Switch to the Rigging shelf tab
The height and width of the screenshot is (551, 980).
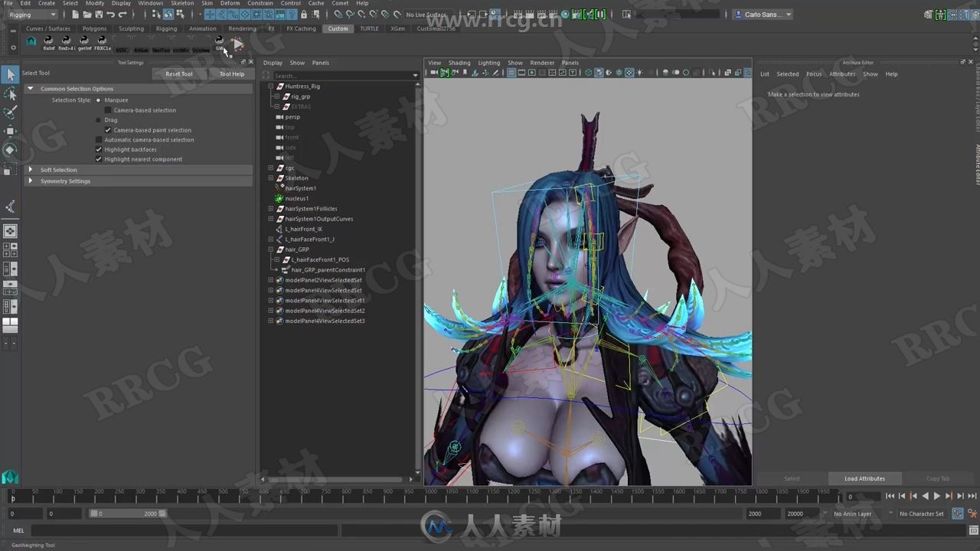tap(166, 28)
